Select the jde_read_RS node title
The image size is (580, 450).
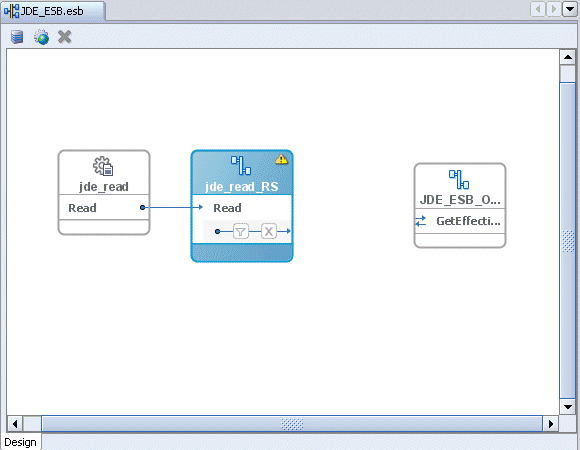click(242, 187)
